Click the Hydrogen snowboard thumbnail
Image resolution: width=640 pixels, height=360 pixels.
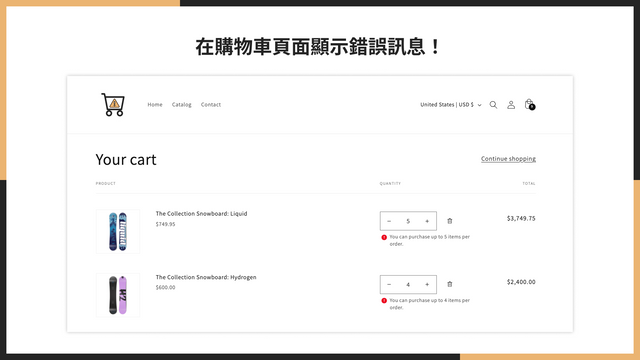click(x=118, y=295)
